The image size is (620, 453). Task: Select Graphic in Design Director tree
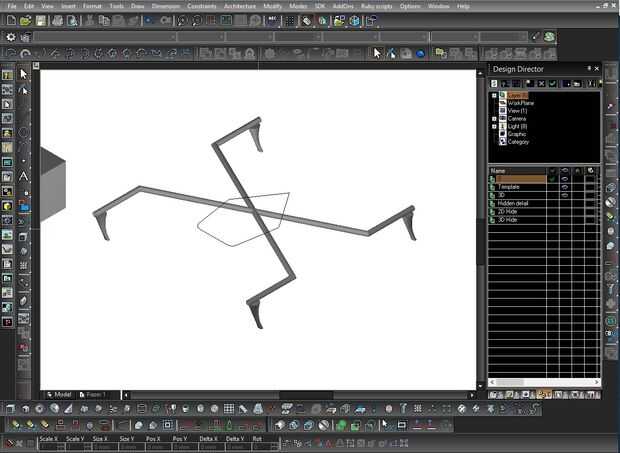click(517, 134)
